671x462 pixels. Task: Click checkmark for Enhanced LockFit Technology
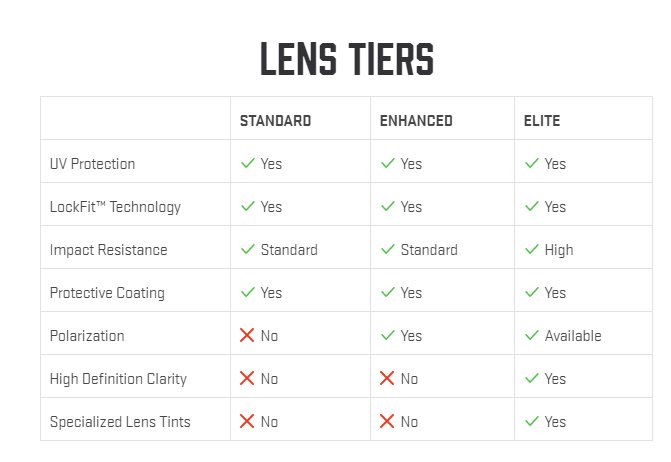388,206
